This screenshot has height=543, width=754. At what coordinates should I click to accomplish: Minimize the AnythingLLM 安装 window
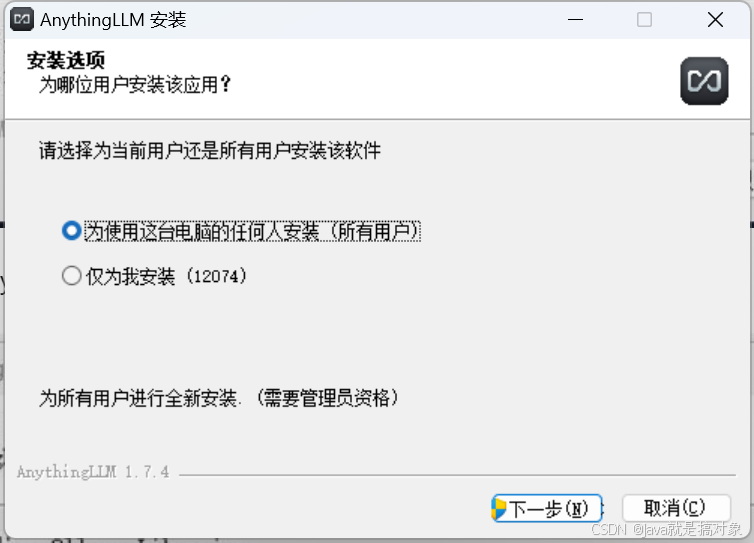[575, 20]
